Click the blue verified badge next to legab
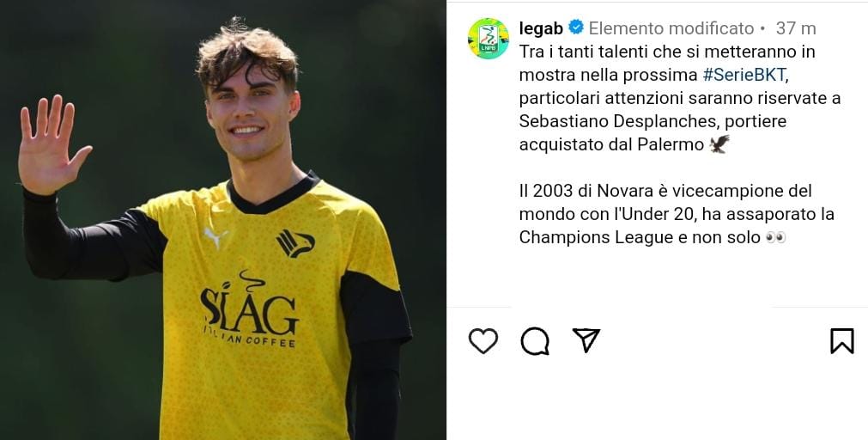868x440 pixels. coord(576,27)
